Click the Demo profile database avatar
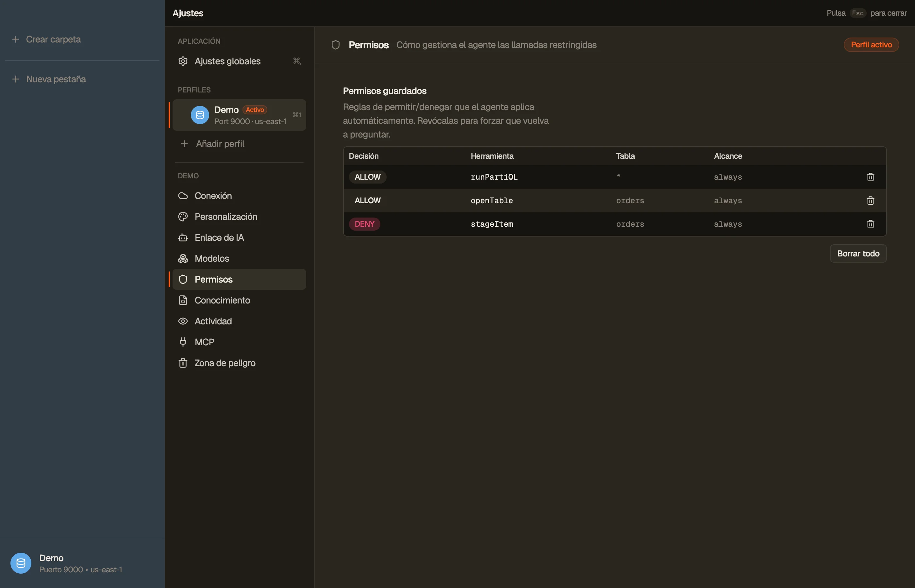The image size is (915, 588). [200, 115]
